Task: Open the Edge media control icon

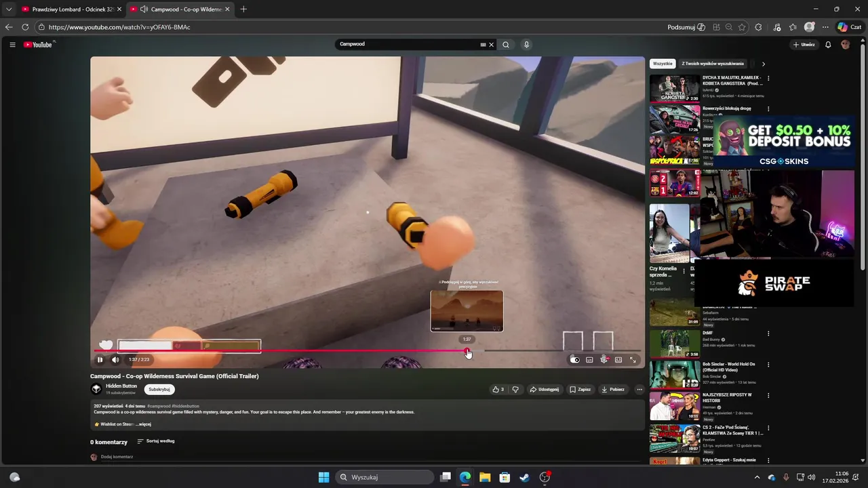Action: pos(776,27)
